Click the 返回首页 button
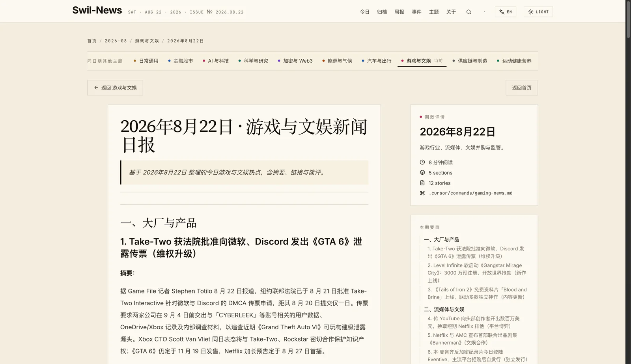Viewport: 631px width, 364px height. (522, 88)
